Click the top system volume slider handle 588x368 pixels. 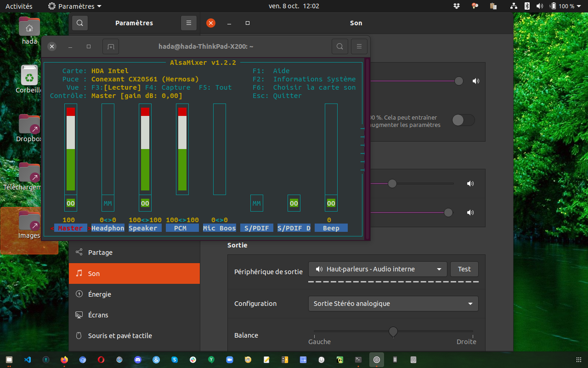point(459,81)
